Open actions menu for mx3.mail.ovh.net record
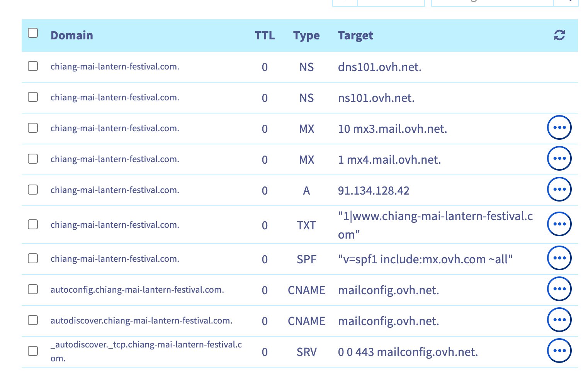Viewport: 588px width, 383px height. tap(559, 127)
